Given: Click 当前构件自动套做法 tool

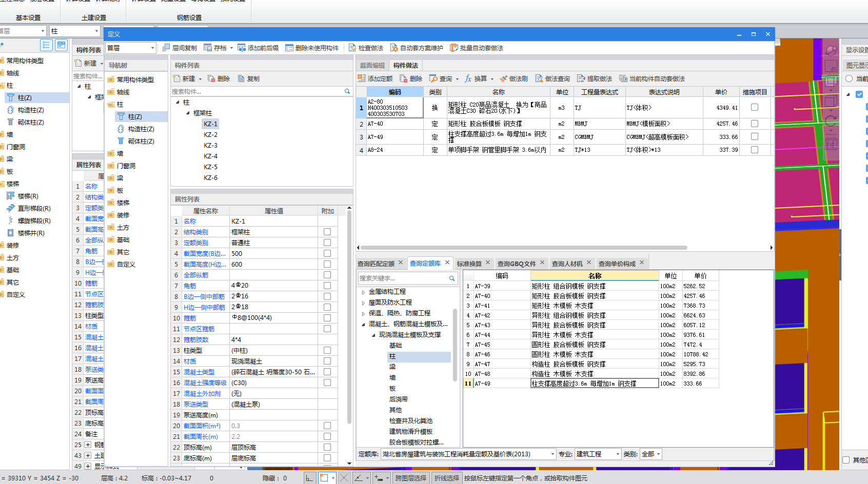Looking at the screenshot, I should click(x=652, y=78).
